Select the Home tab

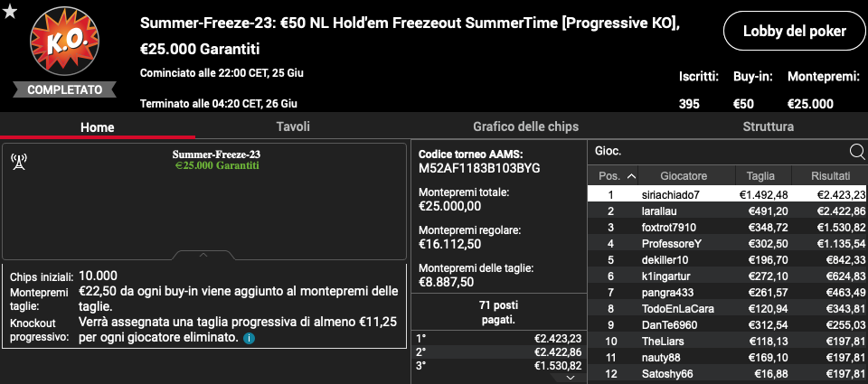(98, 126)
